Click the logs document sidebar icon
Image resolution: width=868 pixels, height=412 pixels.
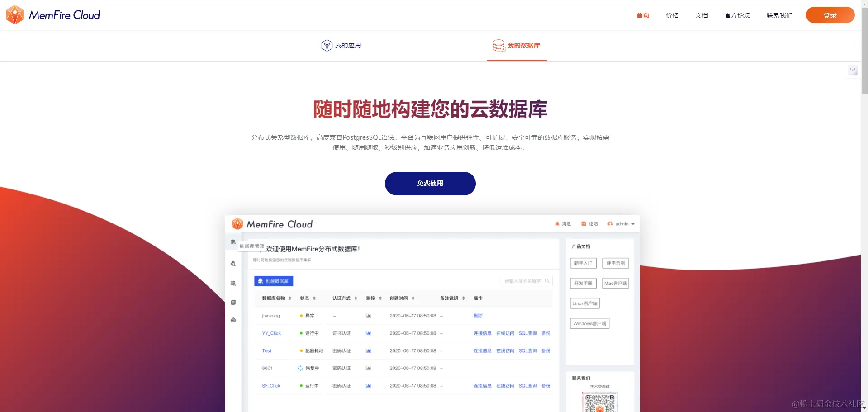coord(233,302)
